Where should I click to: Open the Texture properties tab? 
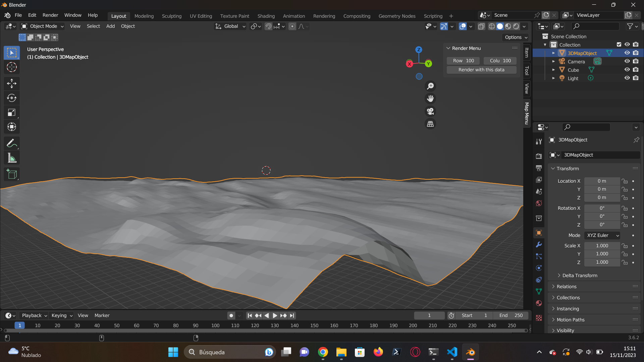pyautogui.click(x=539, y=318)
